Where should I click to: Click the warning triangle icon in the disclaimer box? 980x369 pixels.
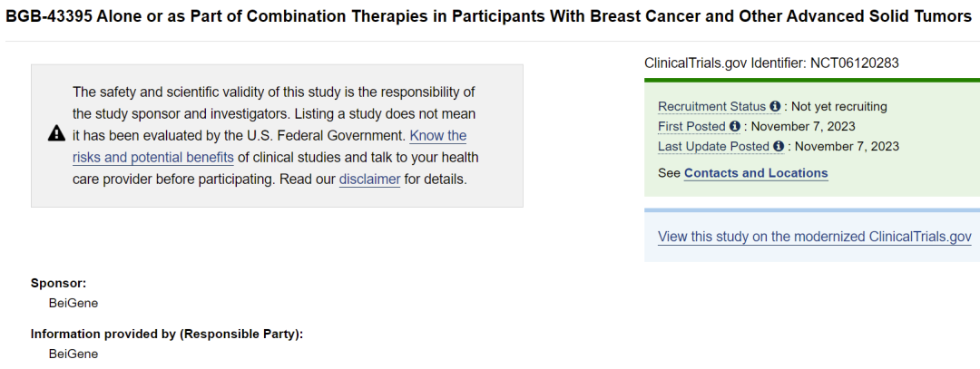pos(56,135)
